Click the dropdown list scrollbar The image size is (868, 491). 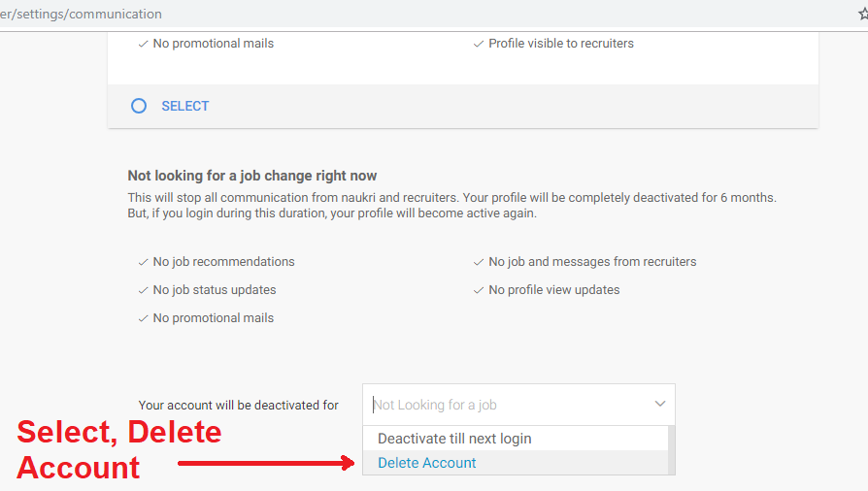pos(672,450)
